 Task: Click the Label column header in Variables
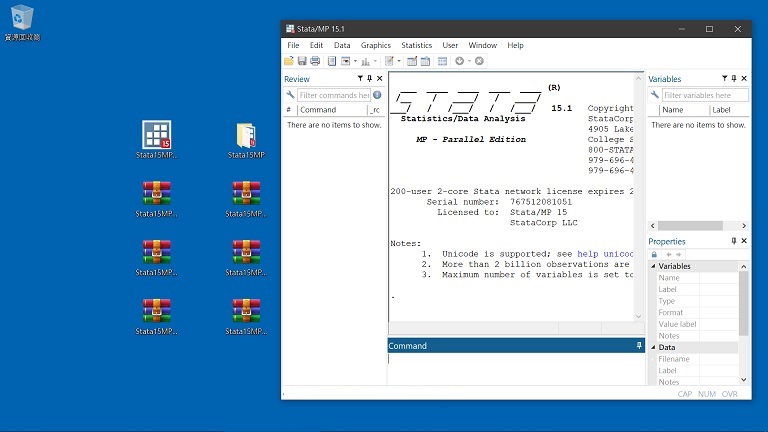722,110
